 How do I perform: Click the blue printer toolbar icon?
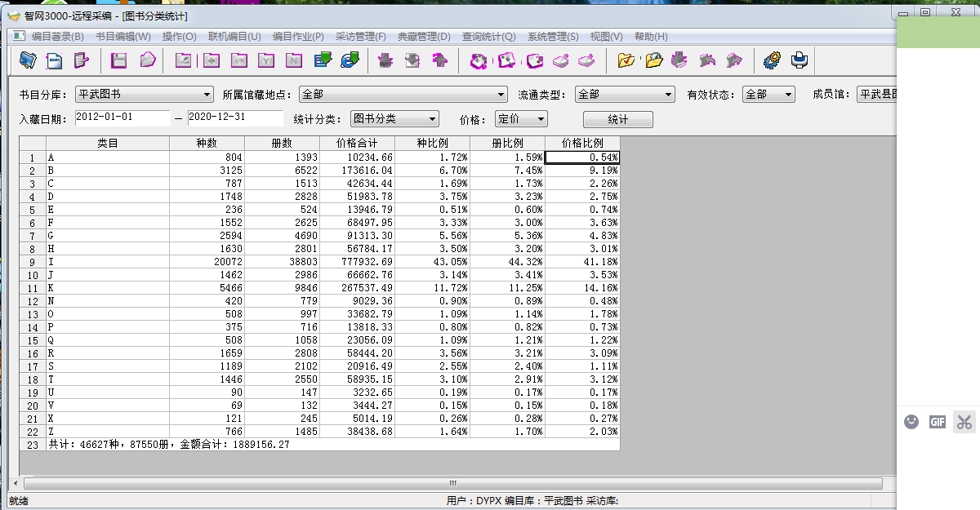point(800,60)
